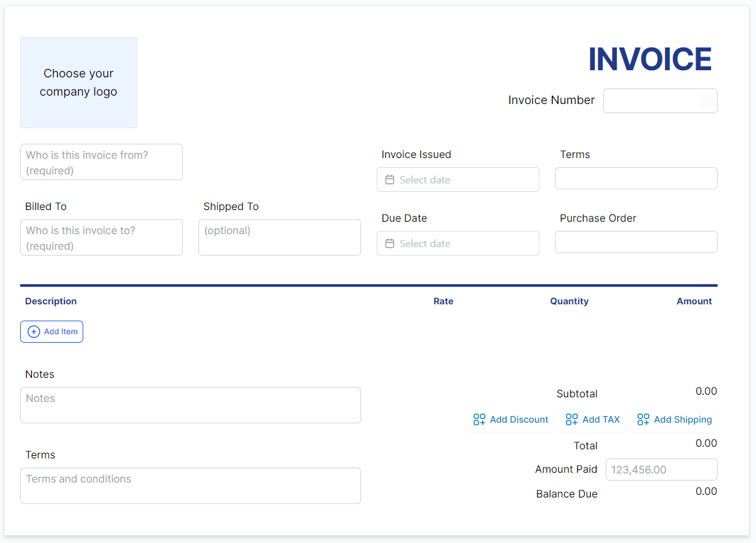Click the Billed To recipient field
Image resolution: width=756 pixels, height=543 pixels.
coord(101,237)
